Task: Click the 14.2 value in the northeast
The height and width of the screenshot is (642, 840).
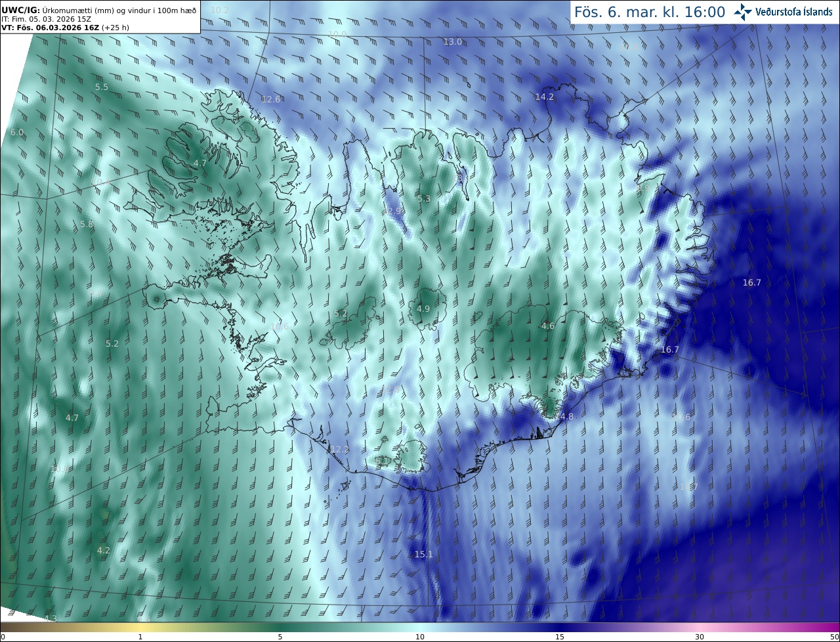Action: [x=544, y=97]
